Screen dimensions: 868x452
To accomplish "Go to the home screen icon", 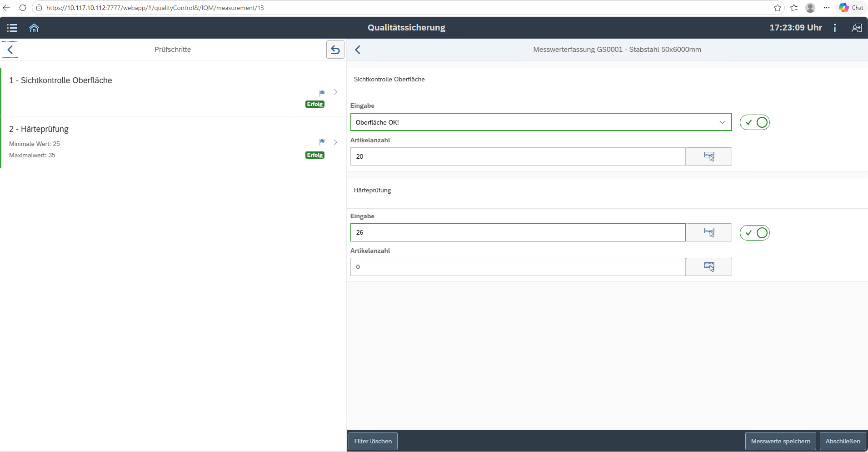I will pyautogui.click(x=34, y=28).
